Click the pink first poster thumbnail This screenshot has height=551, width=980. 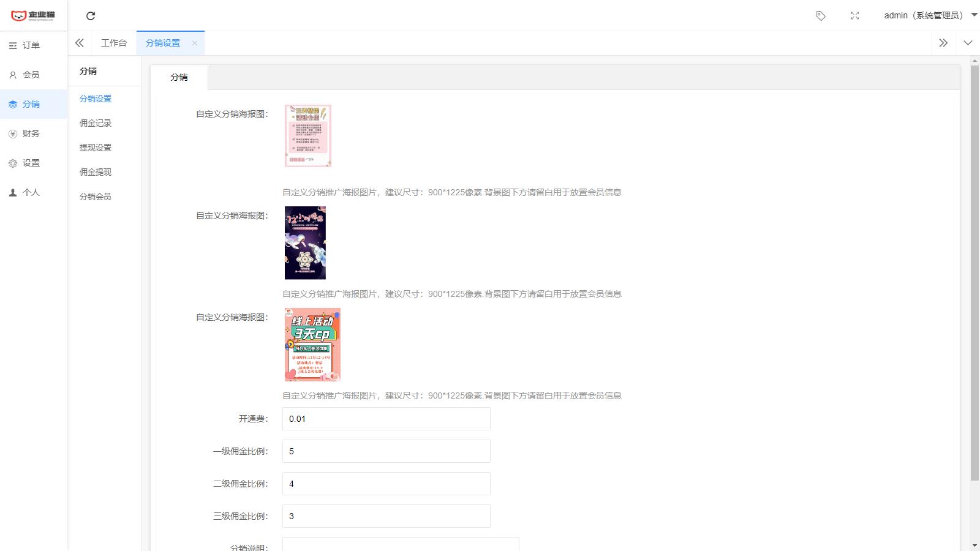(x=307, y=136)
